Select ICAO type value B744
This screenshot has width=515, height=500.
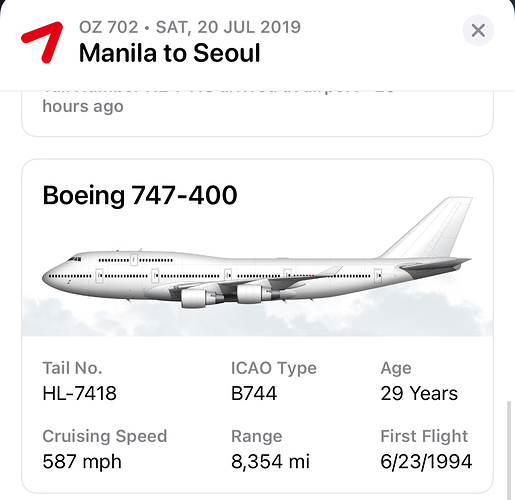coord(254,393)
